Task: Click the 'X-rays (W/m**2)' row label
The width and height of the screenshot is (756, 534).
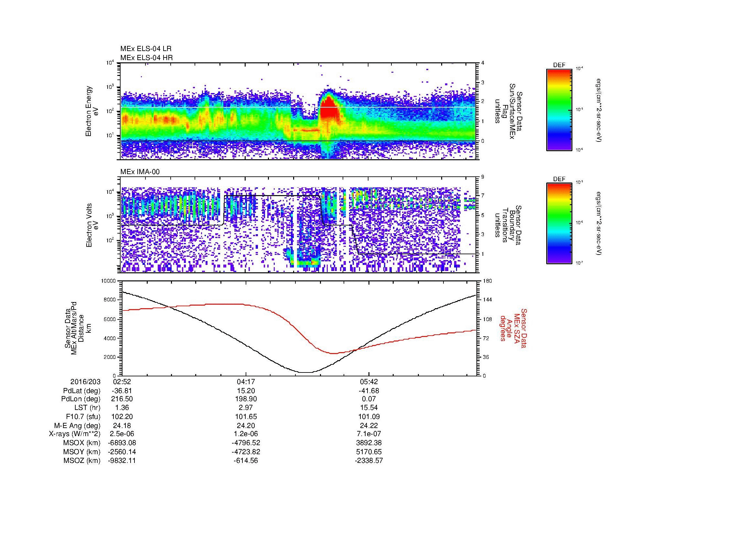Action: (75, 434)
